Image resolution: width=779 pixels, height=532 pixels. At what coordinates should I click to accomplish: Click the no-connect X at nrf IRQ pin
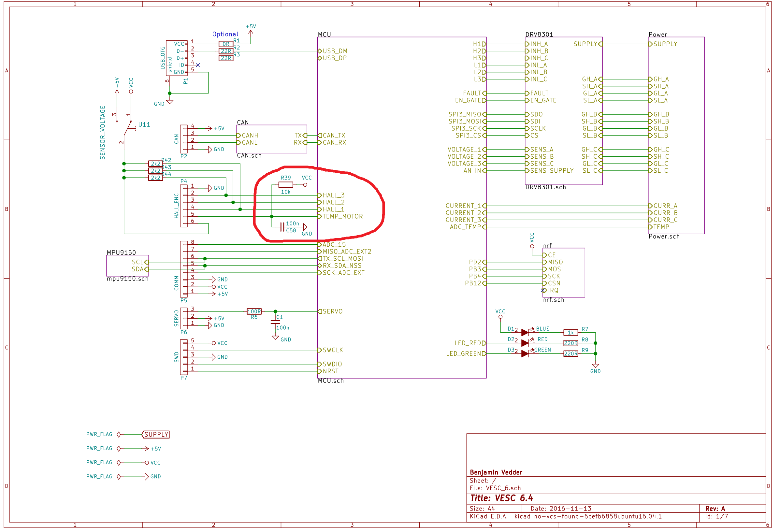point(543,290)
